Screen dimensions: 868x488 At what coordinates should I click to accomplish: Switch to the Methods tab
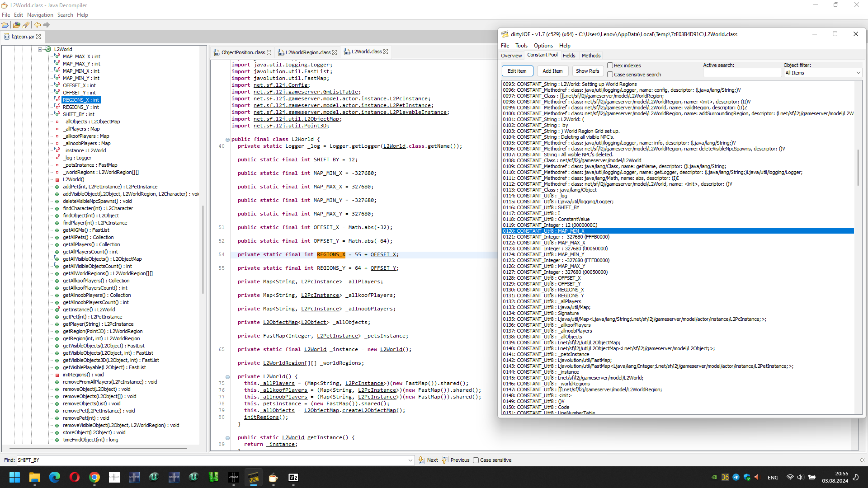[591, 56]
